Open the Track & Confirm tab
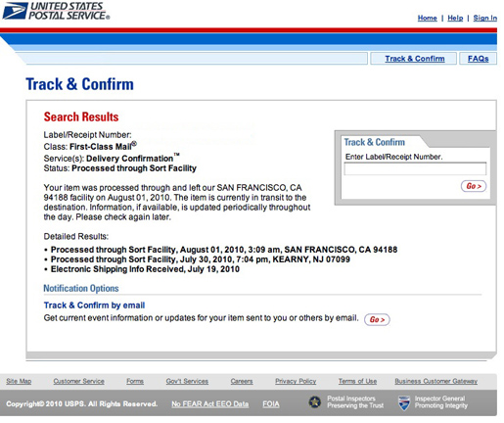This screenshot has height=423, width=504. coord(414,59)
